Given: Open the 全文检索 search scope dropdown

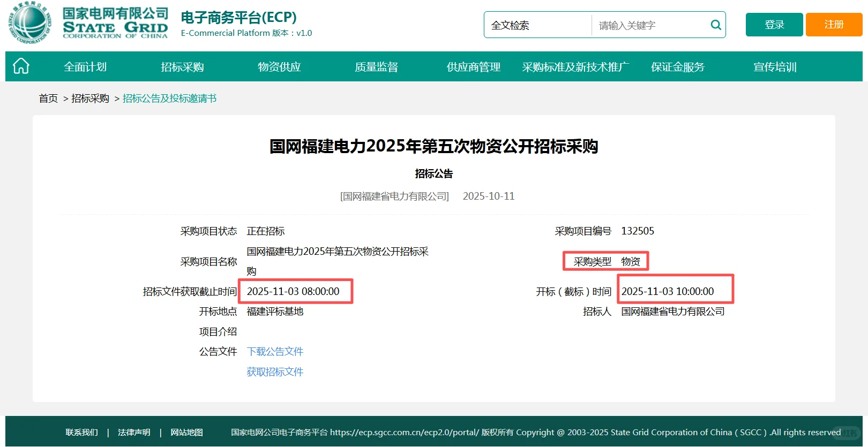Looking at the screenshot, I should 538,25.
